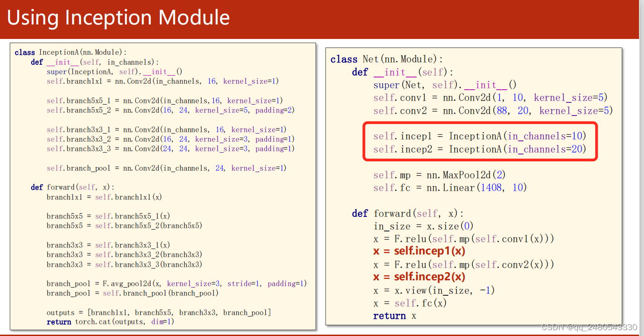Click 'def __init__(self, in_channels):' line

pyautogui.click(x=95, y=62)
